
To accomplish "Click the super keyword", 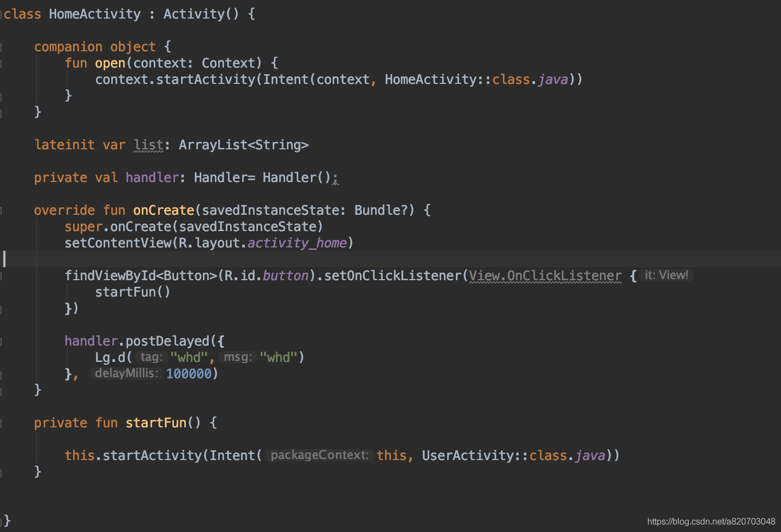I will point(83,227).
